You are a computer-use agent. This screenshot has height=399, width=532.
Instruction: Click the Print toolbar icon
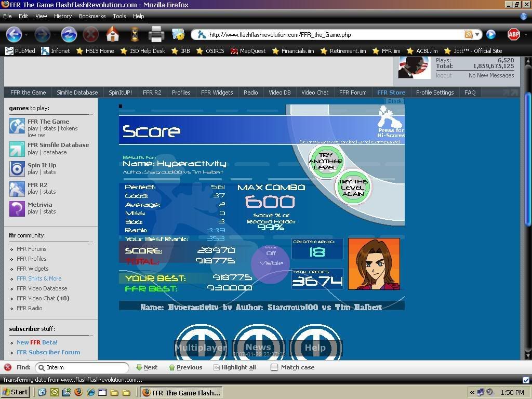(x=156, y=35)
